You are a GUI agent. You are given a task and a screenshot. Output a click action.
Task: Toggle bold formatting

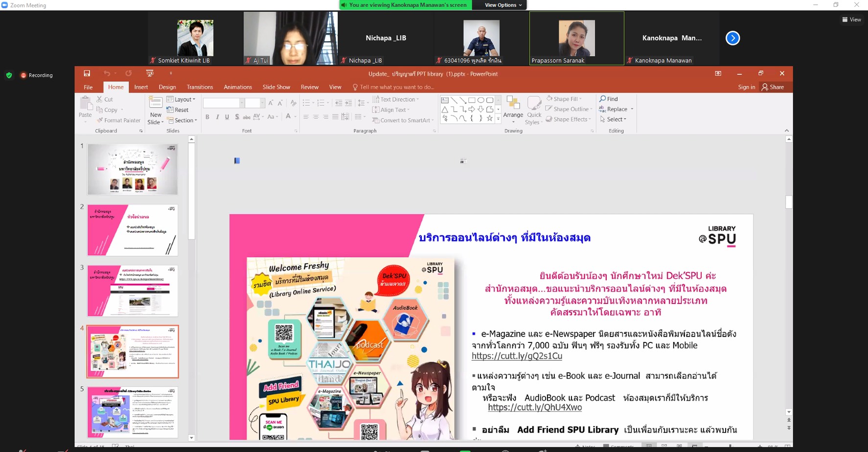(x=207, y=117)
